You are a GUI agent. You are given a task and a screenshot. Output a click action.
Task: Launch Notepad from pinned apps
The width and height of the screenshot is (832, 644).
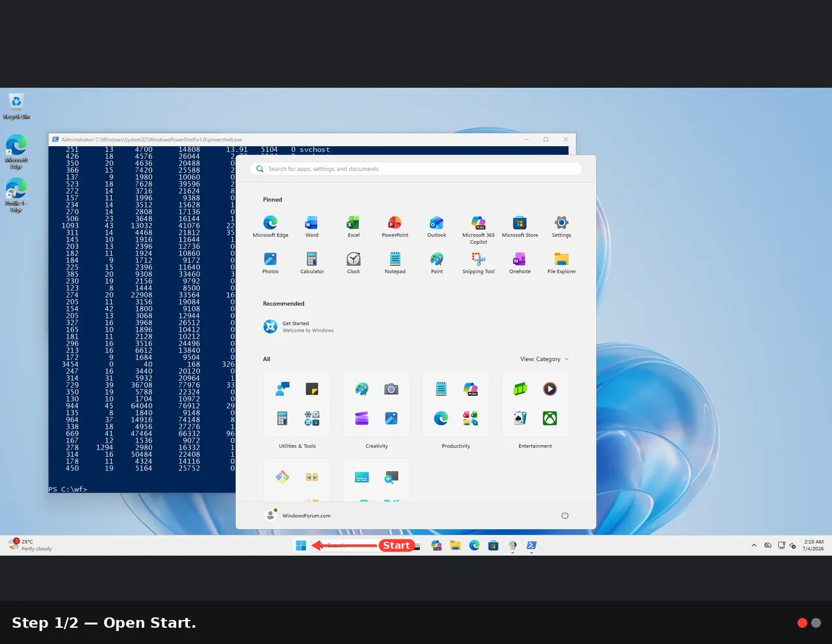(395, 263)
